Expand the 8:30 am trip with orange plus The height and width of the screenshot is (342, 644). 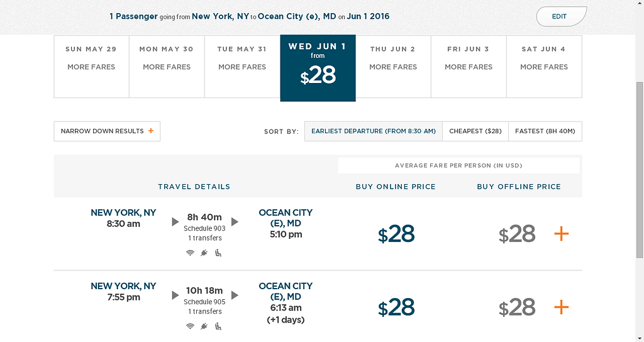coord(561,234)
